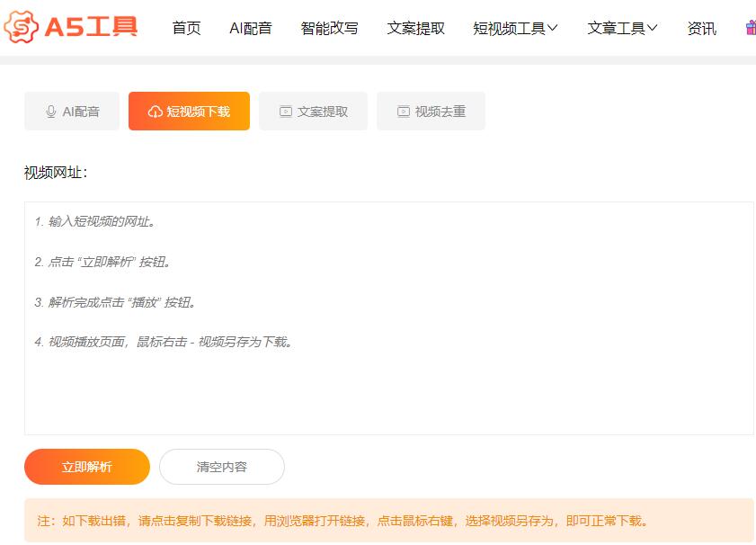
Task: Open 资讯 in the navigation bar
Action: (x=701, y=28)
